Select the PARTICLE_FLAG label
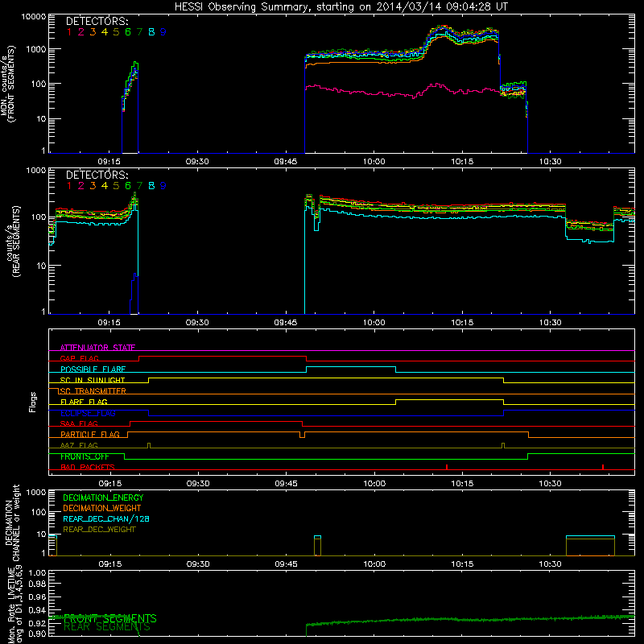 (90, 435)
